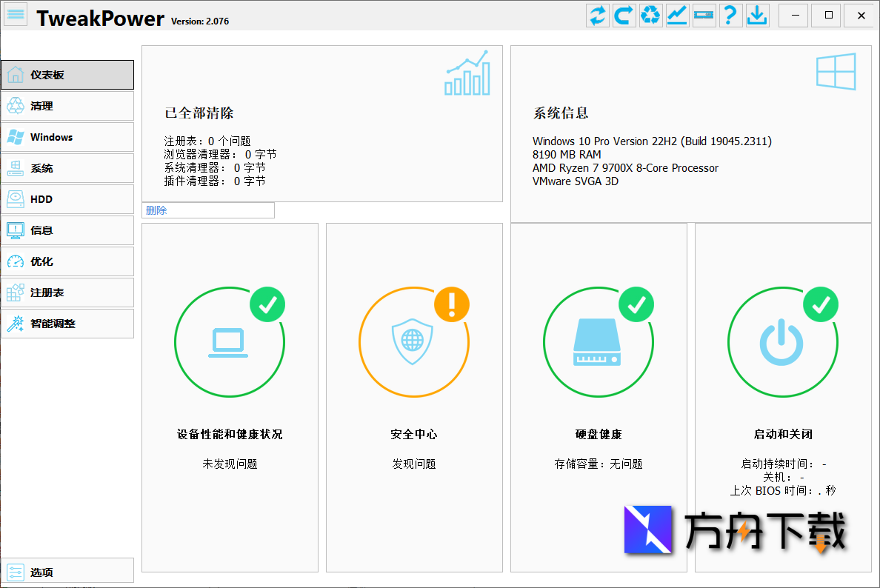The image size is (880, 588).
Task: Open help via the question mark icon
Action: [x=730, y=15]
